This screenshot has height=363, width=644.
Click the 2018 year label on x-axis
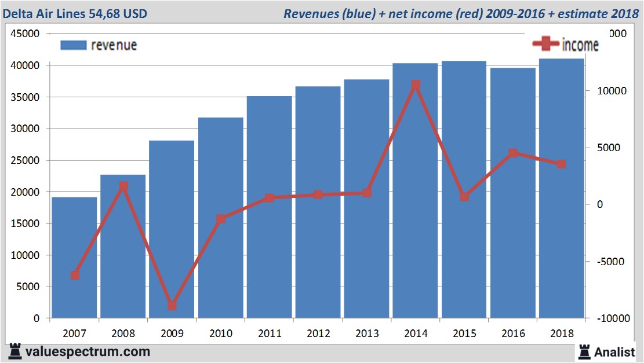(x=562, y=333)
